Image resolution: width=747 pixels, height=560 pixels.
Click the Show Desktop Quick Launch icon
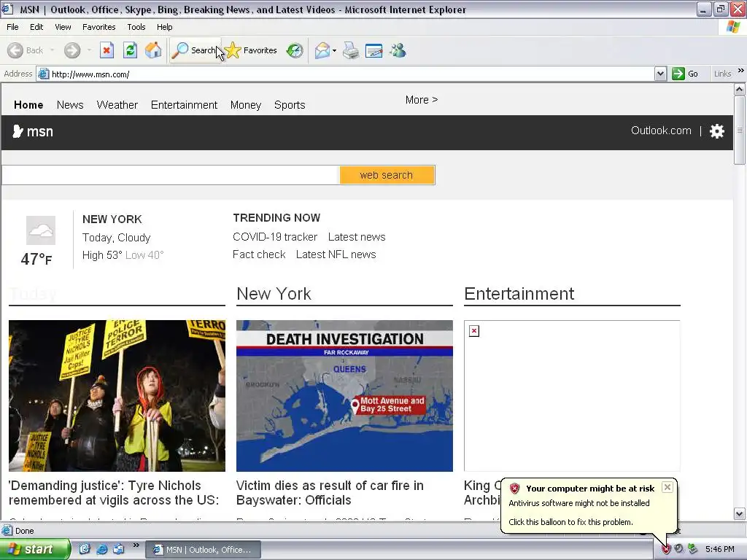85,549
